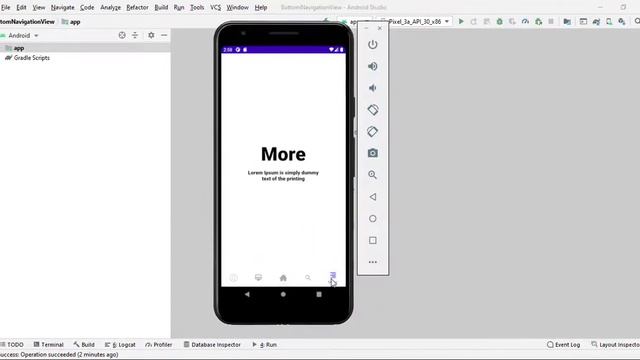
Task: Click the 'Operation succeeded' status bar message
Action: [59, 355]
